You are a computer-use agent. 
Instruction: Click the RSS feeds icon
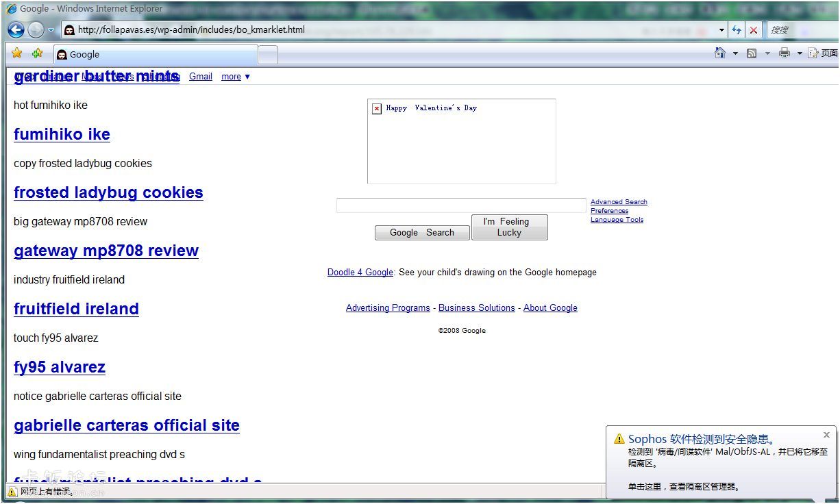pos(752,53)
